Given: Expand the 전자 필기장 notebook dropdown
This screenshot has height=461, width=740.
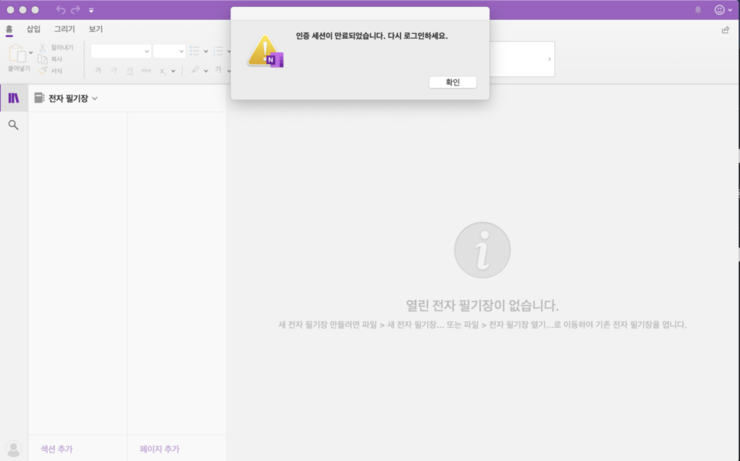Looking at the screenshot, I should (x=95, y=99).
